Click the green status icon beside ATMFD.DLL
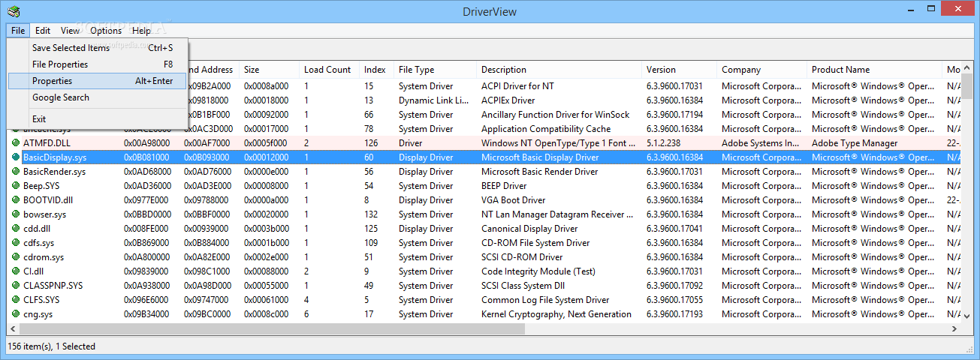Viewport: 980px width, 360px height. [16, 143]
